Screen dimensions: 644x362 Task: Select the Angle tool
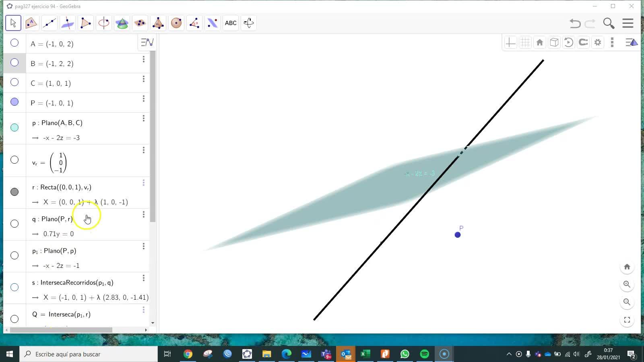[x=194, y=23]
